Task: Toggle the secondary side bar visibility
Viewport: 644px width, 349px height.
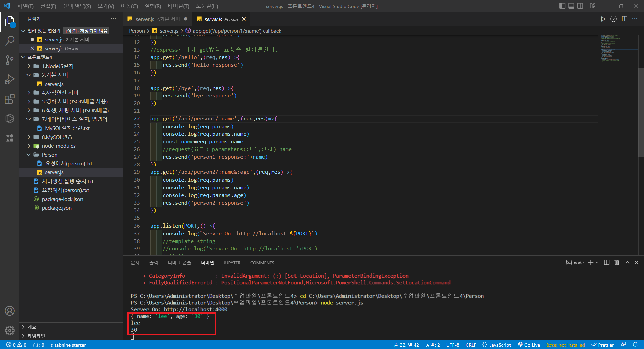Action: (580, 6)
